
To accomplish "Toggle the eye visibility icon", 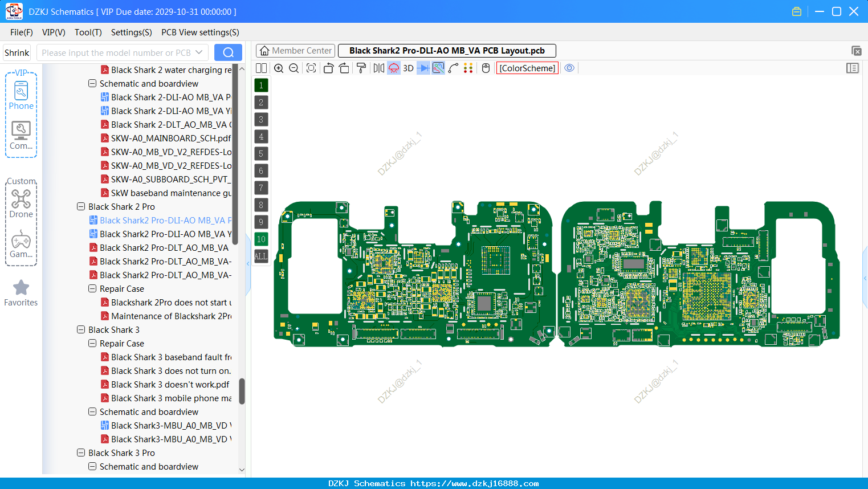I will coord(569,68).
